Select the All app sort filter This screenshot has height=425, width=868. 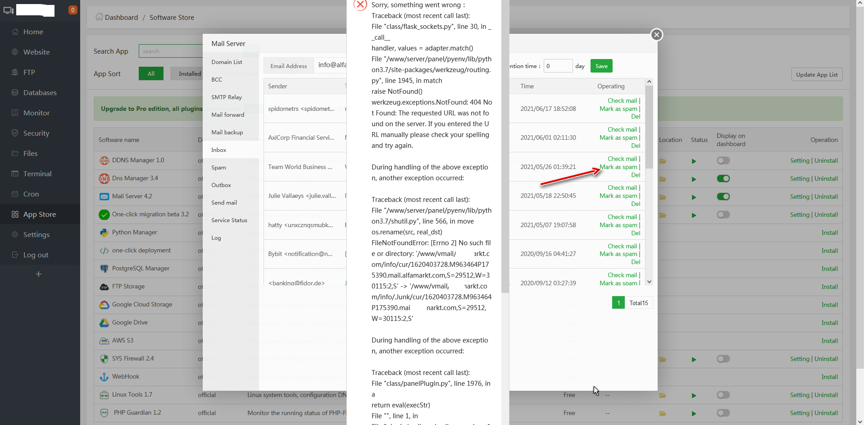coord(151,74)
